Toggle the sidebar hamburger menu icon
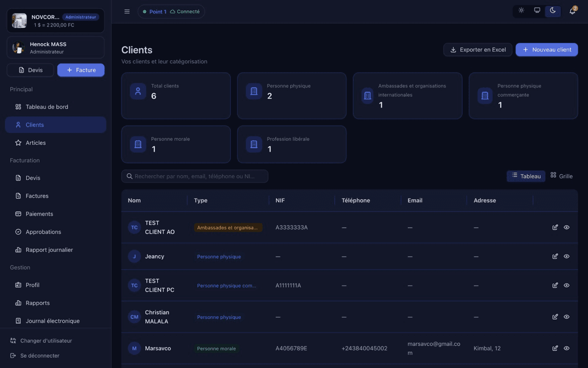The height and width of the screenshot is (368, 588). pyautogui.click(x=127, y=12)
